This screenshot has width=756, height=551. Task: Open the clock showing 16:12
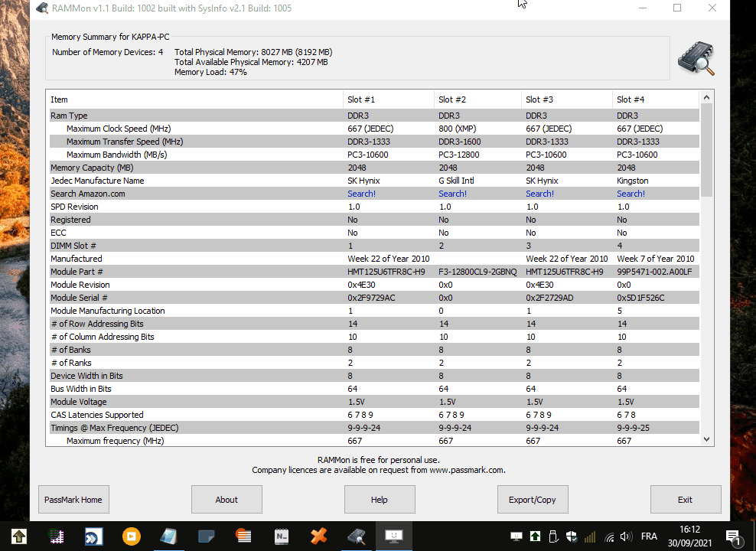pos(689,530)
